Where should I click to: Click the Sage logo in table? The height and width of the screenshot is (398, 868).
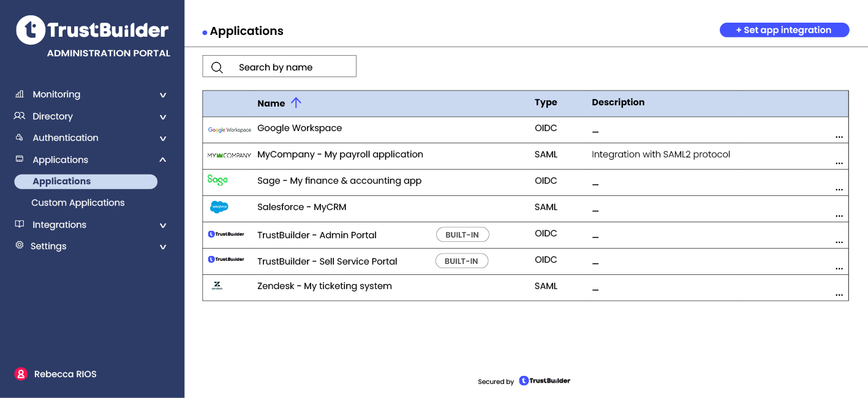point(217,180)
